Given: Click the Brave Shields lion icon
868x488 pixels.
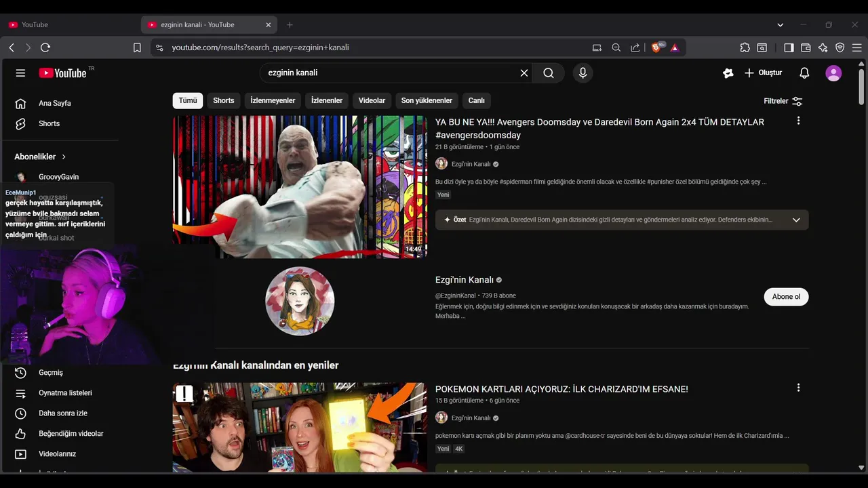Looking at the screenshot, I should point(656,47).
